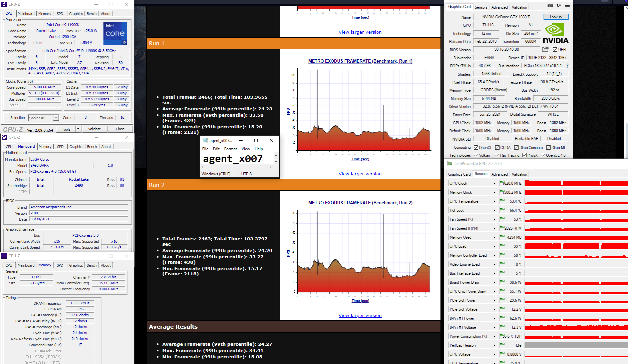
Task: Toggle the CUDA checkbox
Action: pyautogui.click(x=497, y=147)
